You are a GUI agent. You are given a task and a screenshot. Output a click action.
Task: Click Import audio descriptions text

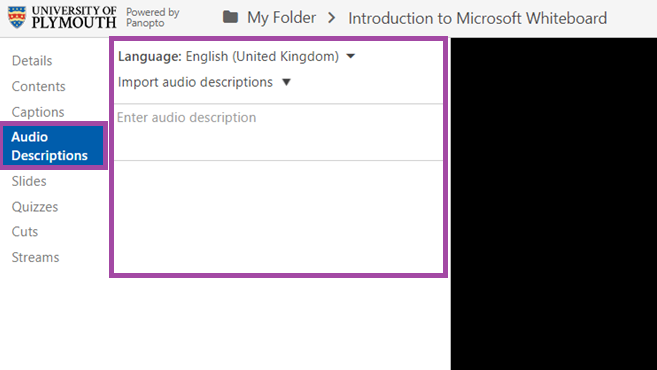click(195, 82)
